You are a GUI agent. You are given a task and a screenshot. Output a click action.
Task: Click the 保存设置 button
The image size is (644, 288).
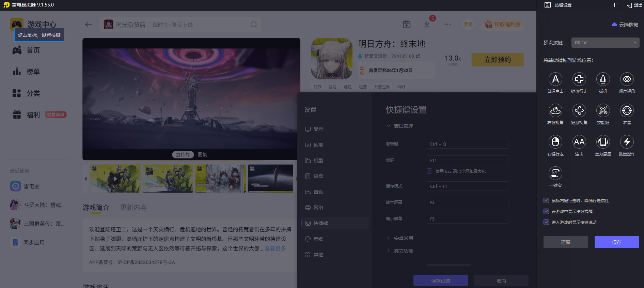coord(441,281)
